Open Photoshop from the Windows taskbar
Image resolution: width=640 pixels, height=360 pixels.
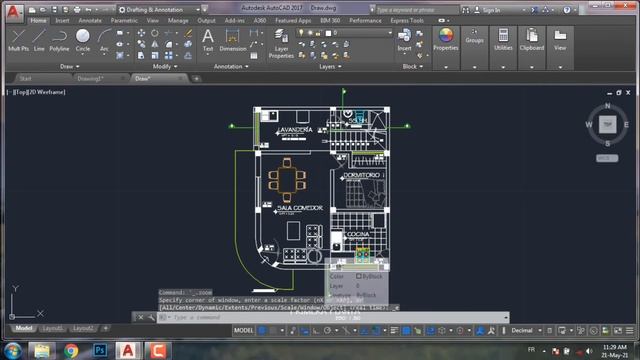click(100, 351)
